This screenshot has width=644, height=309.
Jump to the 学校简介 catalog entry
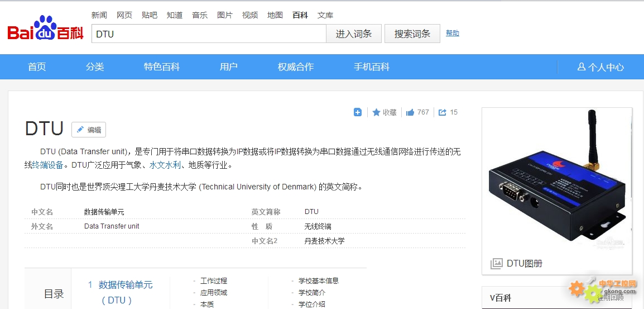312,293
